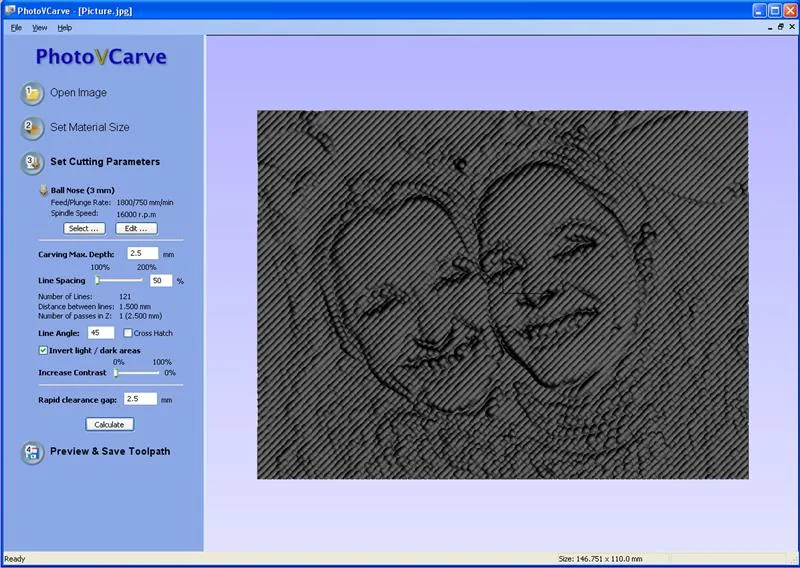Open the Help menu
Viewport: 800px width, 568px height.
[x=64, y=28]
